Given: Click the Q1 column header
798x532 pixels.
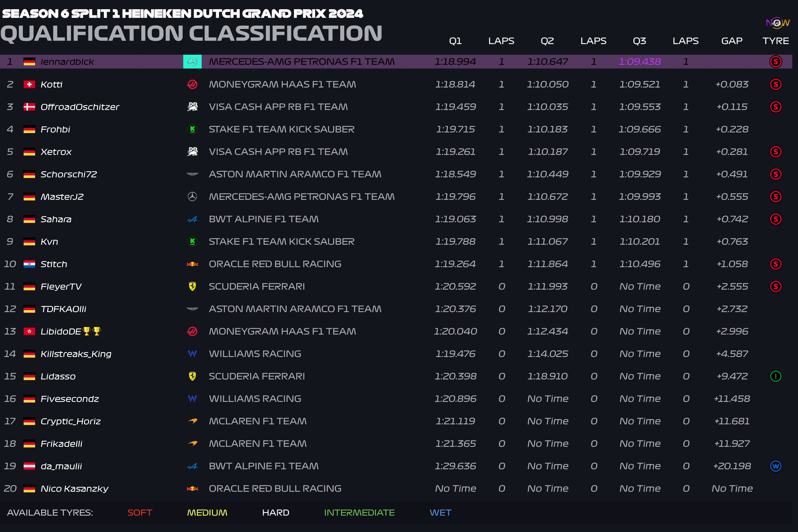Looking at the screenshot, I should pos(455,41).
